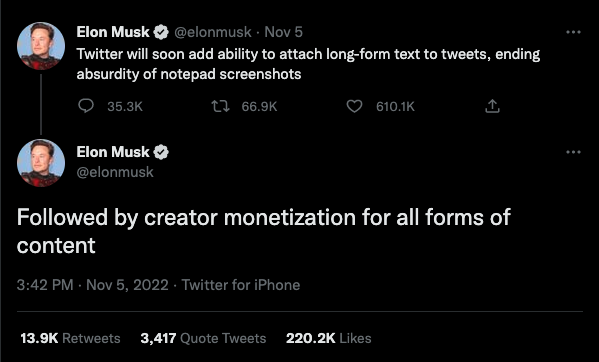The height and width of the screenshot is (362, 599).
Task: Click verified badge beside first Elon Musk name
Action: [161, 32]
